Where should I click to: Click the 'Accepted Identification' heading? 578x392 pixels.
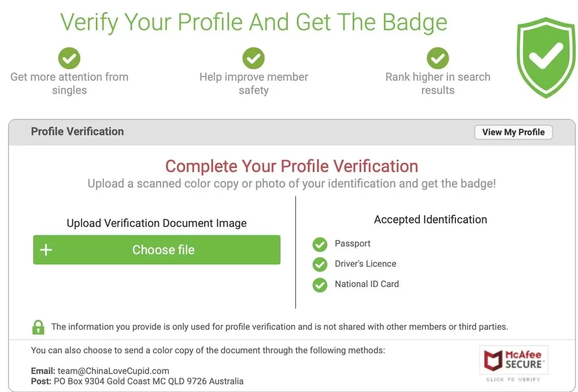(x=430, y=219)
